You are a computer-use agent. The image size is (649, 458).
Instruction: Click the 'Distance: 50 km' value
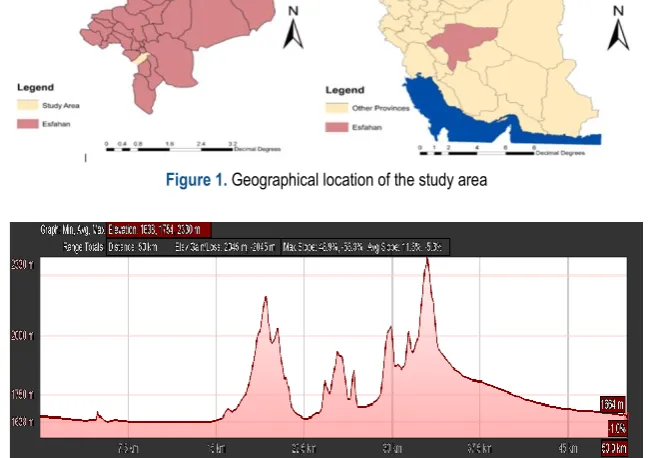point(133,247)
